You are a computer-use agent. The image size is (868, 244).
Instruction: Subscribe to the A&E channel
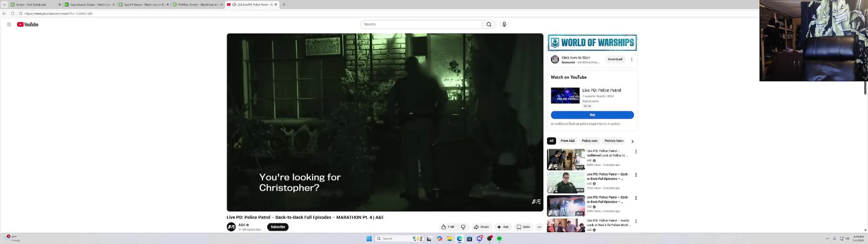tap(278, 227)
